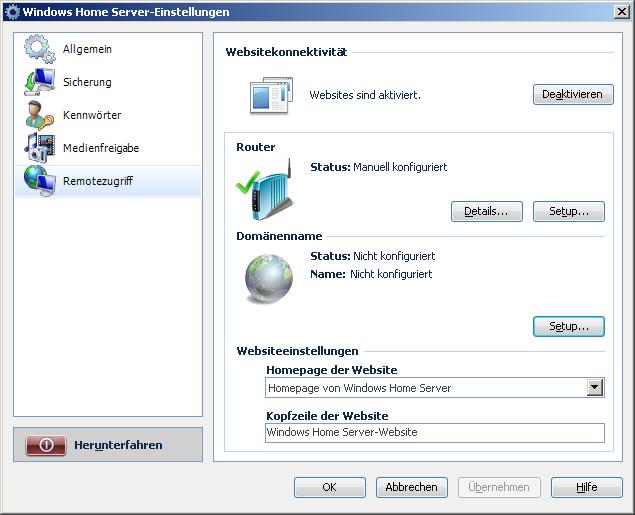Click the Websiteeinstellungen section heading
Viewport: 635px width, 515px height.
pyautogui.click(x=297, y=351)
